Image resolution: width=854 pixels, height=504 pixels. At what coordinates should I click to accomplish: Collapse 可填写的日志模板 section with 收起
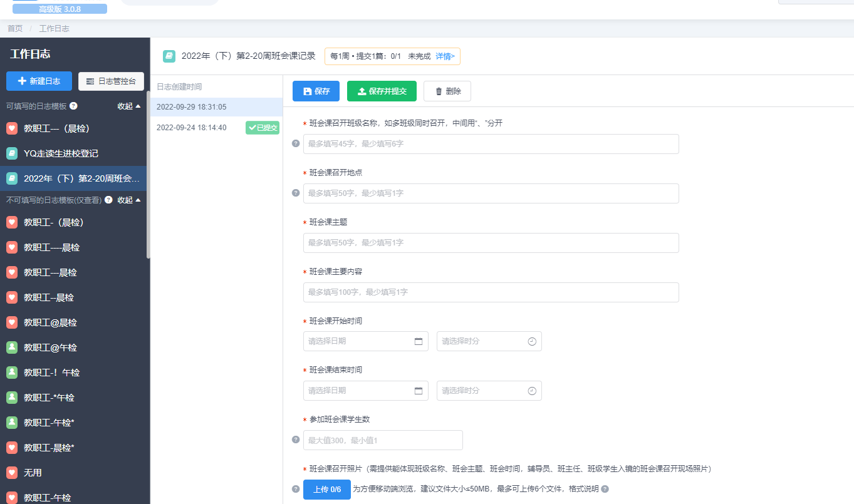(129, 106)
